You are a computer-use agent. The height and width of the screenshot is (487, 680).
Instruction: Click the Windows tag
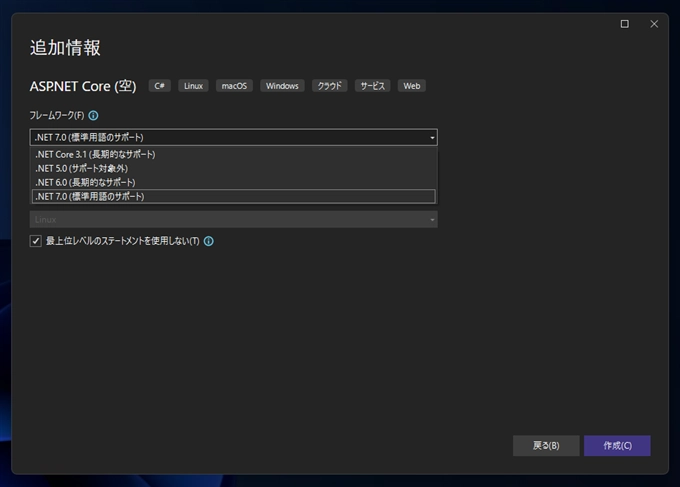point(282,86)
